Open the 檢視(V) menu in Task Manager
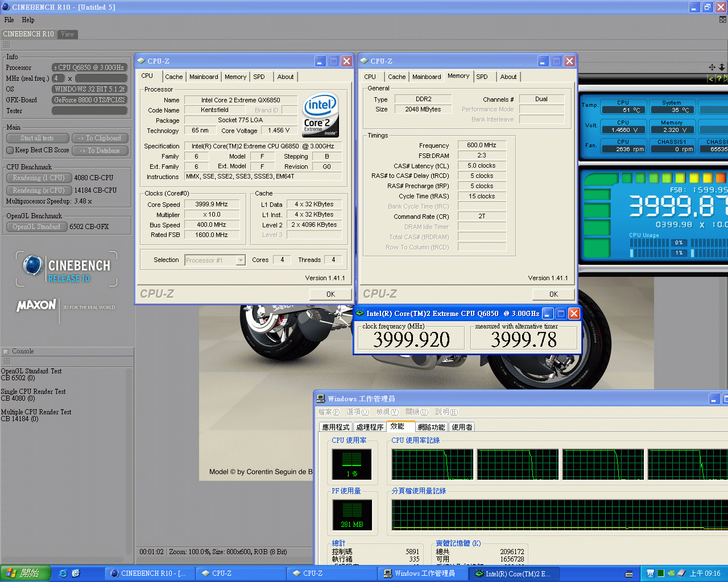Screen dimensions: 728x582 coord(387,412)
